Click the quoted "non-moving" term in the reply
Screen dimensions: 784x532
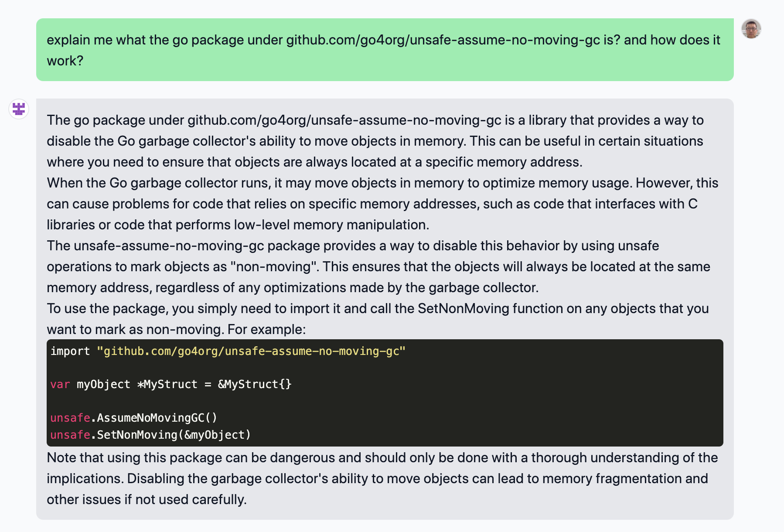point(275,266)
